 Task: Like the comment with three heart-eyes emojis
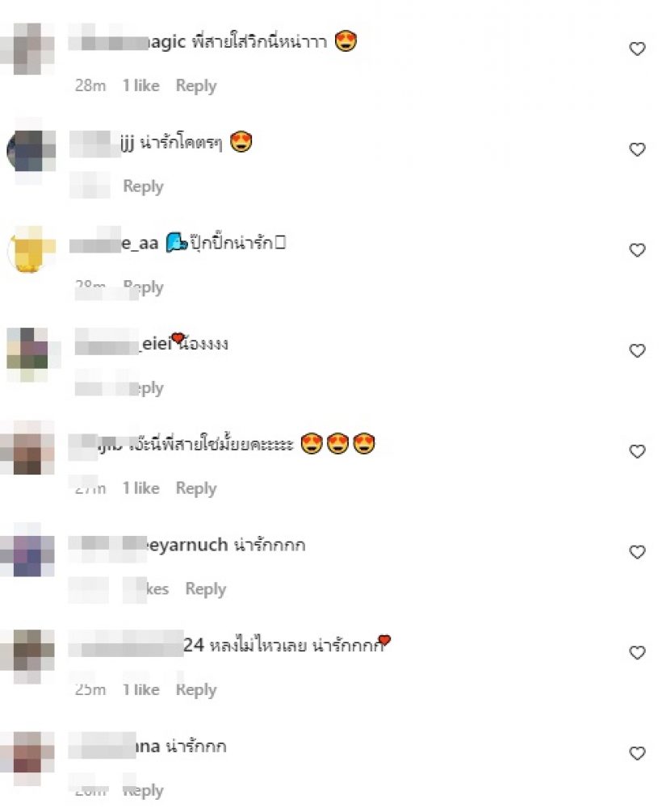click(x=637, y=451)
